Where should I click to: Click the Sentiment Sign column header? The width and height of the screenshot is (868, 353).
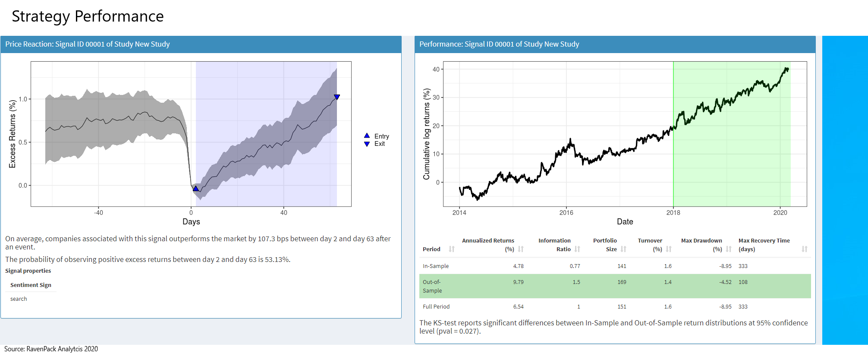coord(31,285)
